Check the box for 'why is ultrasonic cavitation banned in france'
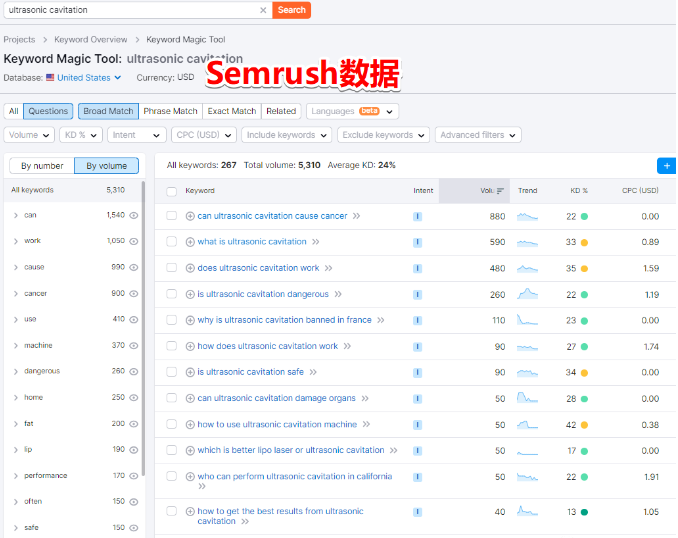This screenshot has width=678, height=538. click(x=172, y=320)
